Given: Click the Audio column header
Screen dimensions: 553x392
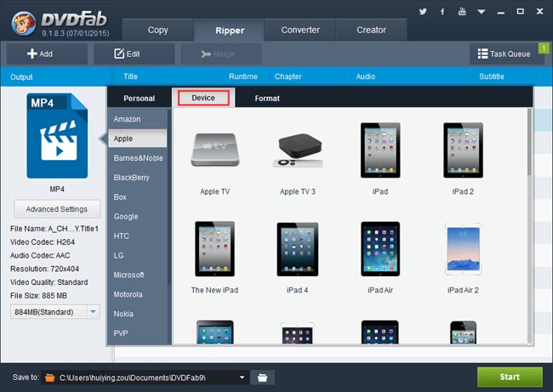Looking at the screenshot, I should (365, 77).
